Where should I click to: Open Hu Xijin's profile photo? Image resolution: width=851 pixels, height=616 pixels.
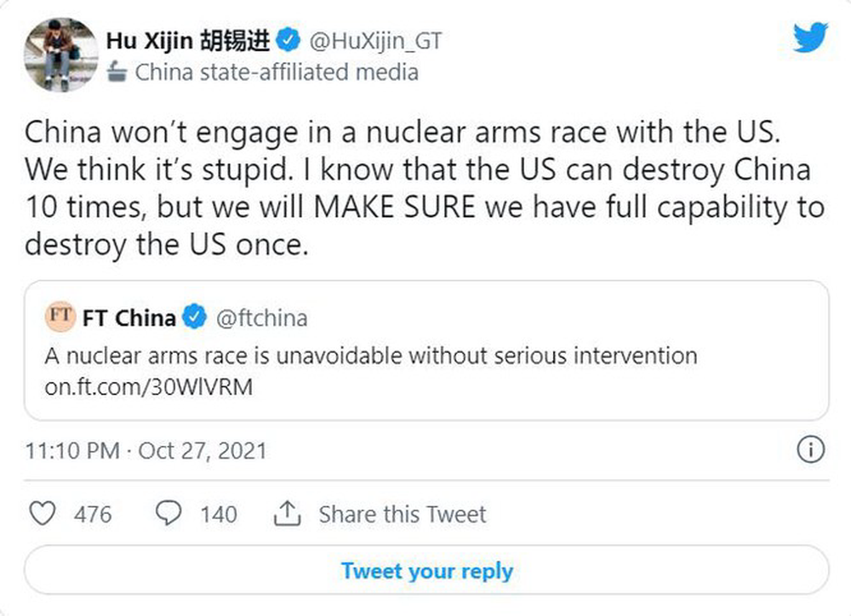pyautogui.click(x=60, y=53)
